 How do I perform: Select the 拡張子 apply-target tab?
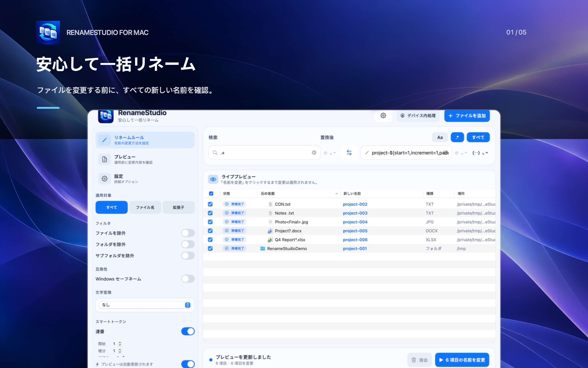(x=179, y=207)
